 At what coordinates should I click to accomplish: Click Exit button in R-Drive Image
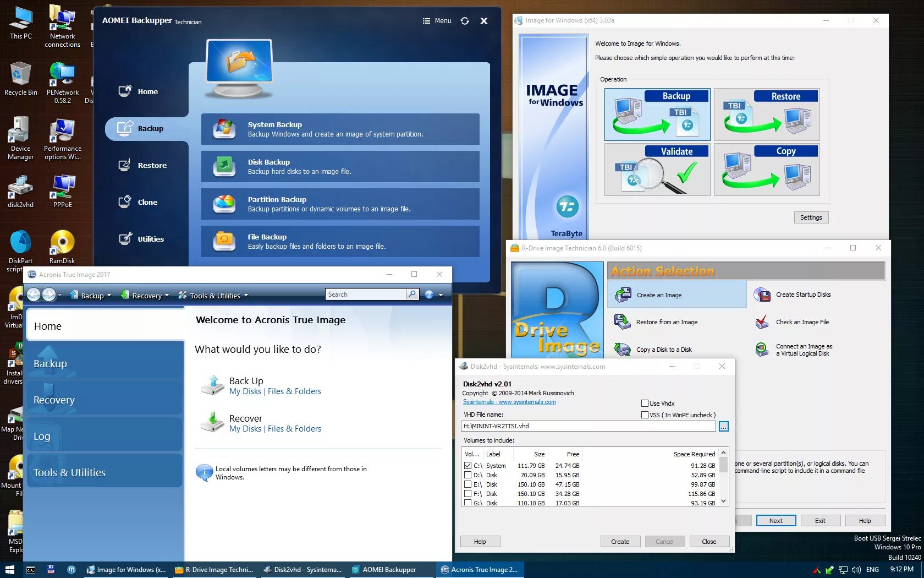820,521
